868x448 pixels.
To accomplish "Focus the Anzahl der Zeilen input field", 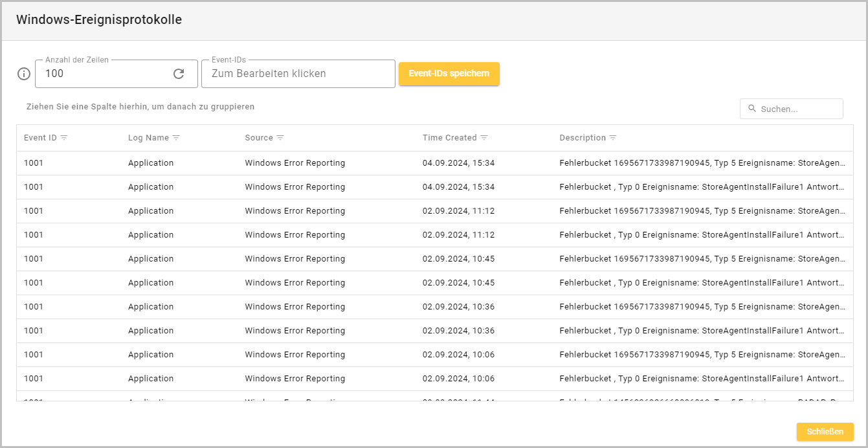I will pos(104,74).
